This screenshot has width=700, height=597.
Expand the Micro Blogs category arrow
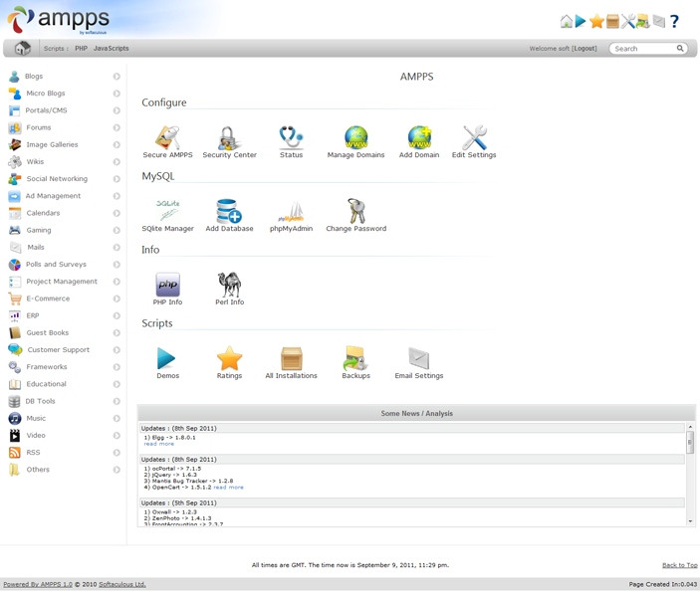(117, 94)
